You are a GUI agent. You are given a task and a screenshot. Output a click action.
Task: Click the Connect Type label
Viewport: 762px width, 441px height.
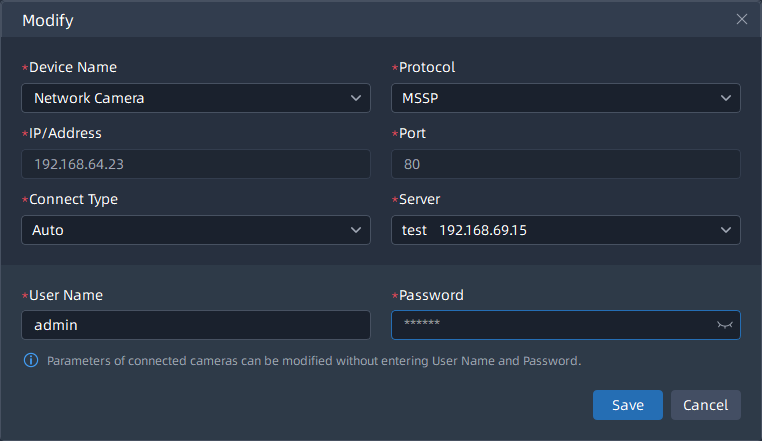click(73, 199)
